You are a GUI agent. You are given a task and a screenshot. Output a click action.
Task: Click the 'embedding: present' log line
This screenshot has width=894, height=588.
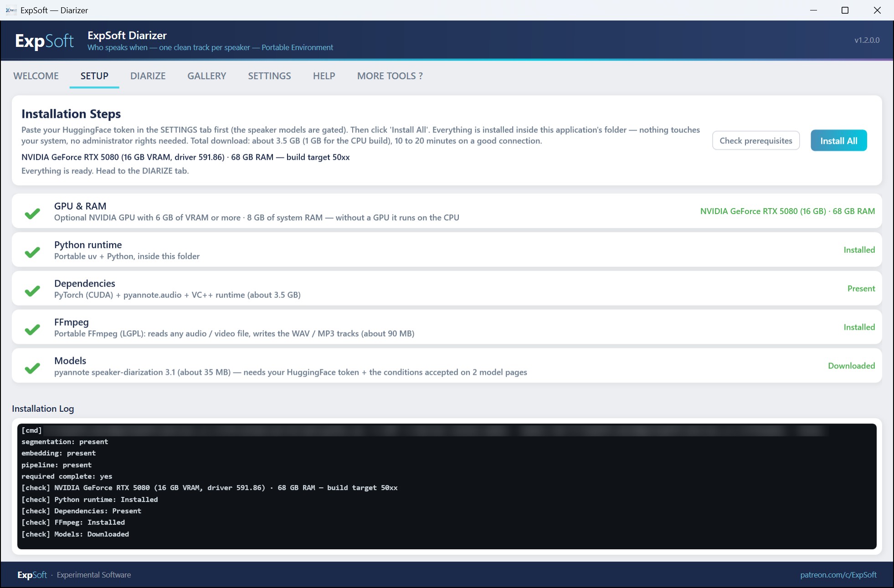coord(58,453)
